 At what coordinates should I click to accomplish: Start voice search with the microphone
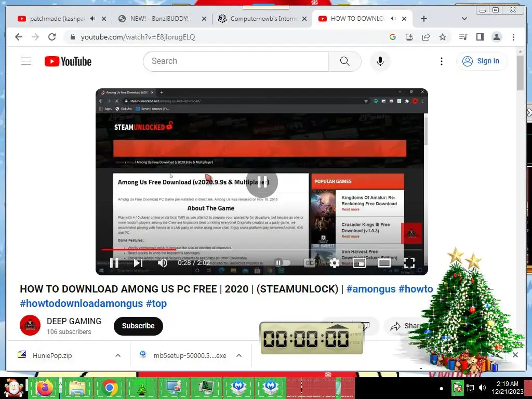point(380,61)
